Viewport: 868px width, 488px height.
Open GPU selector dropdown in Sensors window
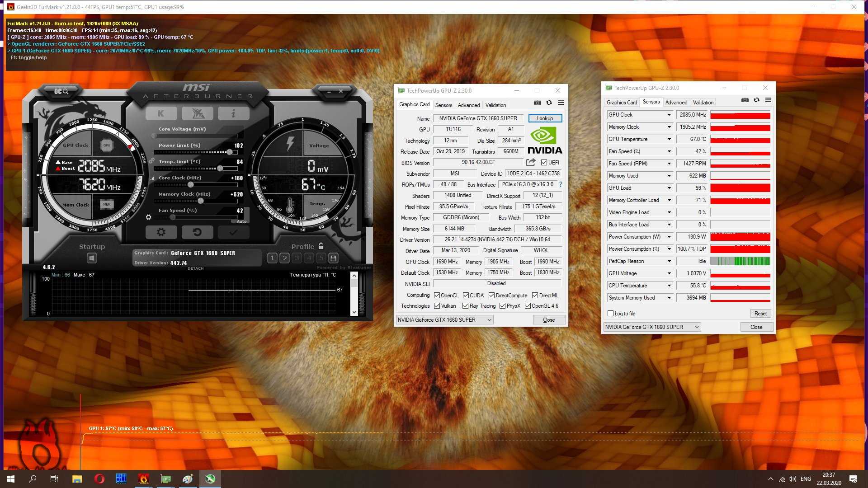point(652,327)
